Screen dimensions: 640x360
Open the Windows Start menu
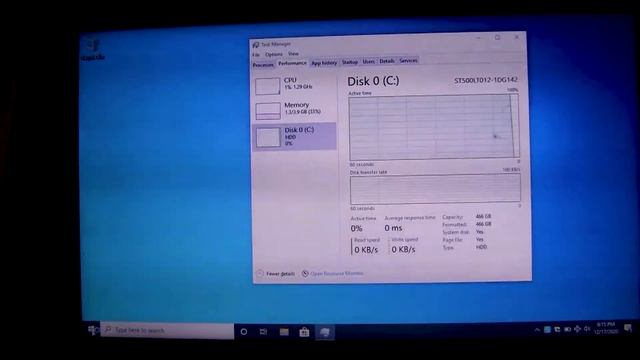(92, 330)
